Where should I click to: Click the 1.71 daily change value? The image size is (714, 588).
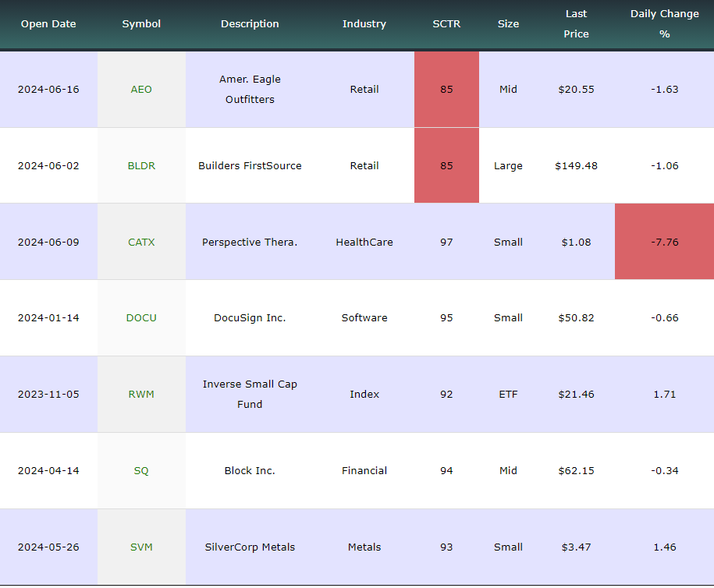tap(664, 394)
